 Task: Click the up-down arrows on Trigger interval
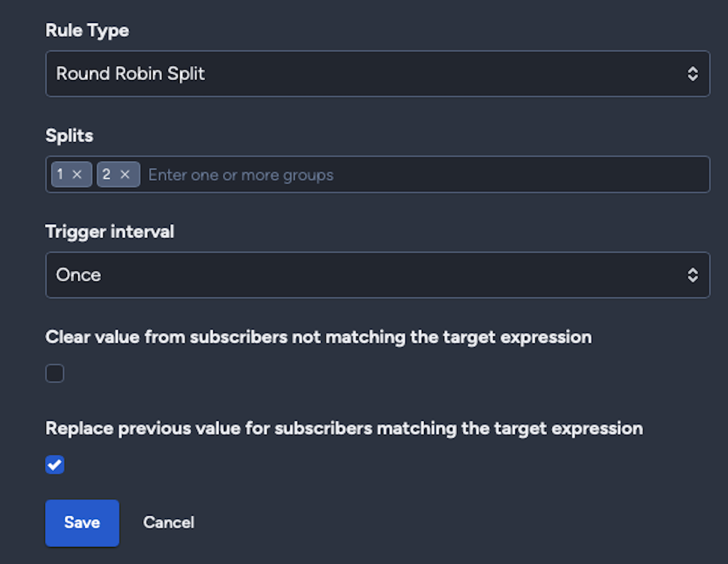[x=693, y=275]
